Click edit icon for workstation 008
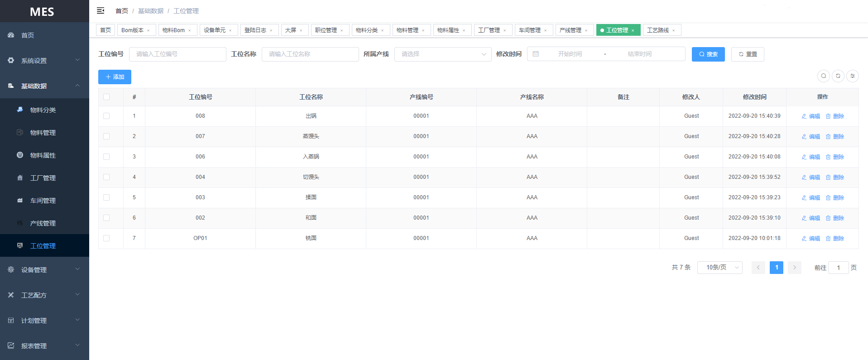 point(804,116)
